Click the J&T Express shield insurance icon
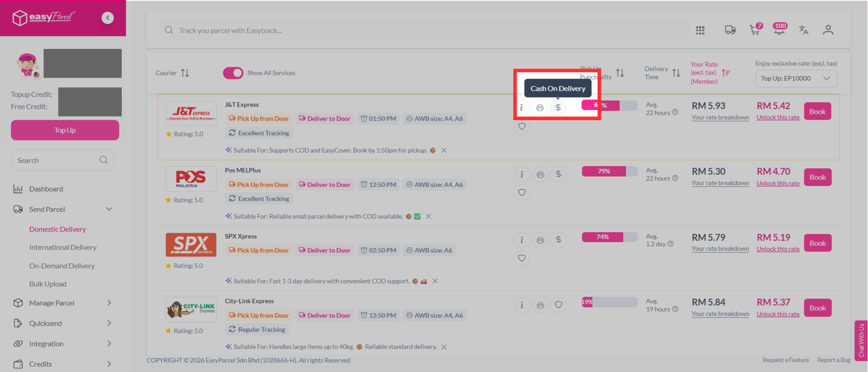This screenshot has height=372, width=868. point(522,127)
